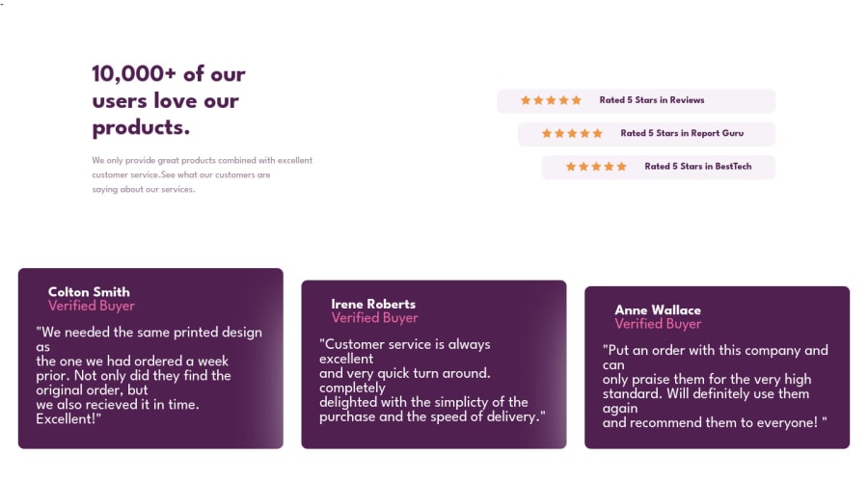
Task: Click the first star in the Report Guru rating
Action: 547,133
